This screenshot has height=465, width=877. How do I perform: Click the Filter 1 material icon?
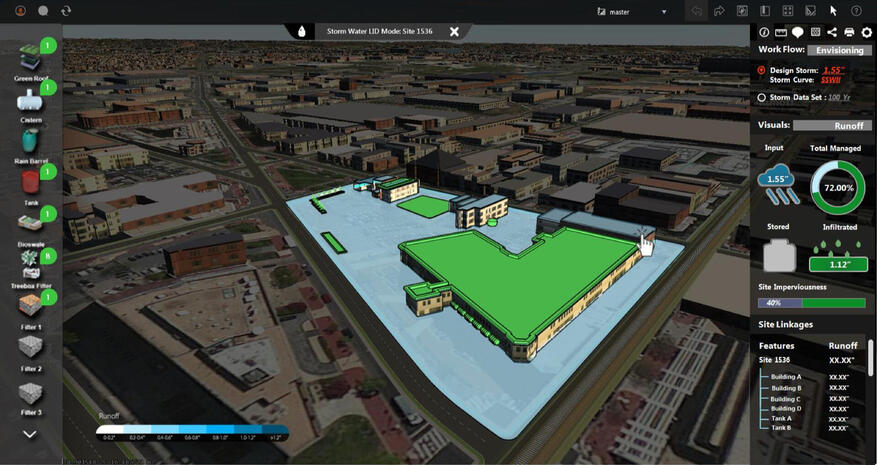[x=30, y=308]
